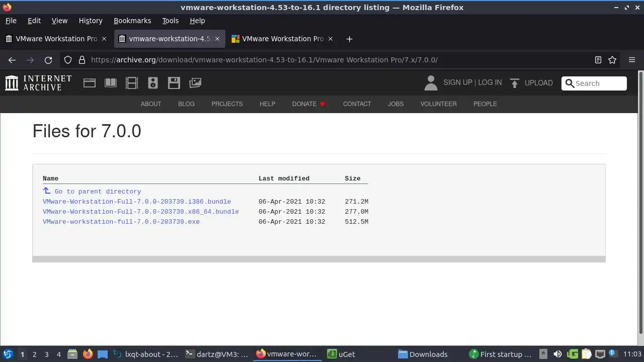Open the Software floppy-disk icon
This screenshot has height=362, width=644.
pyautogui.click(x=174, y=83)
